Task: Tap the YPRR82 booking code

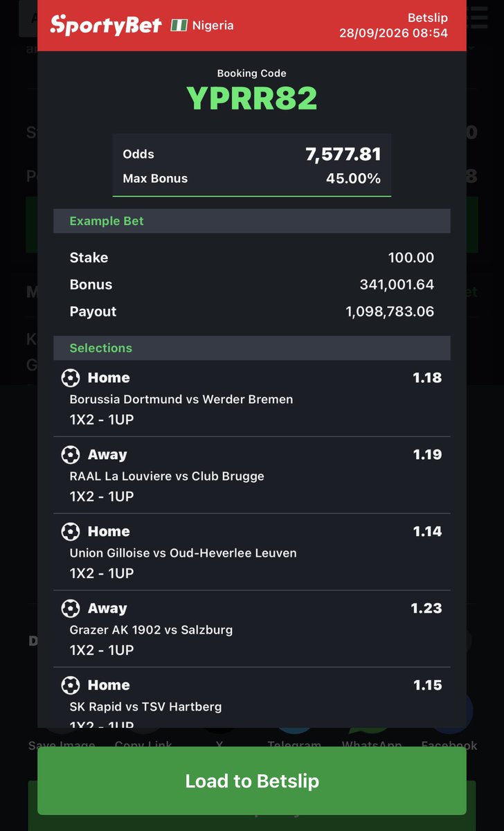Action: (252, 99)
